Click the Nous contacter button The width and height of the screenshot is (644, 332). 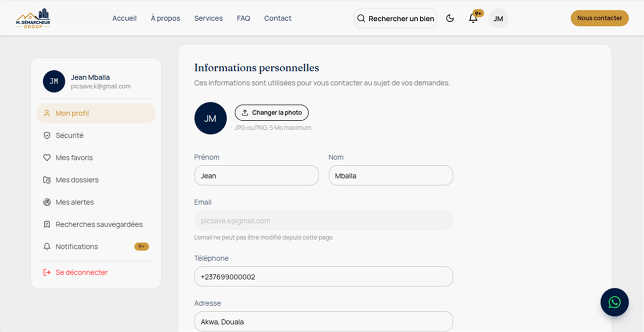coord(600,18)
